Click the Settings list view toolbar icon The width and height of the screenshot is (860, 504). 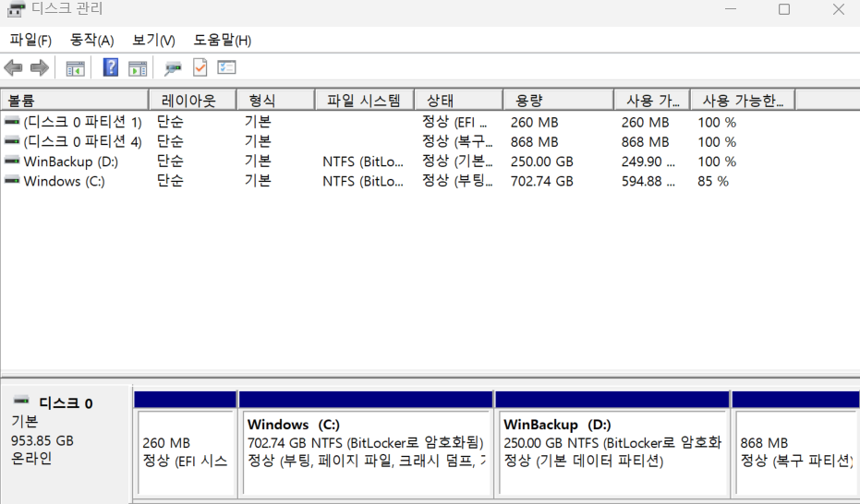point(226,67)
